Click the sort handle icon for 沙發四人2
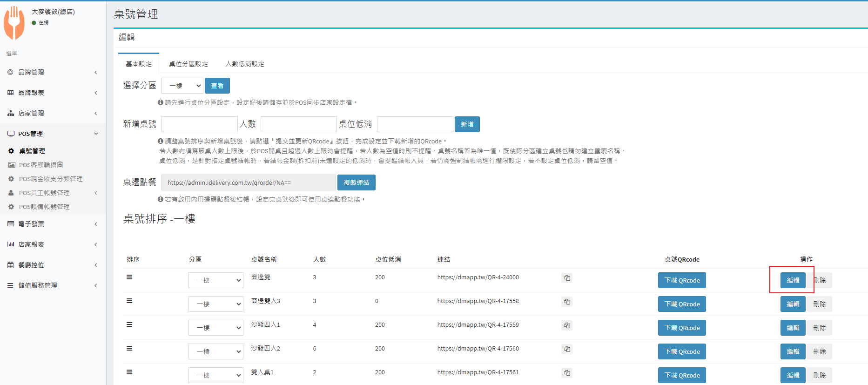The width and height of the screenshot is (868, 385). pos(129,348)
